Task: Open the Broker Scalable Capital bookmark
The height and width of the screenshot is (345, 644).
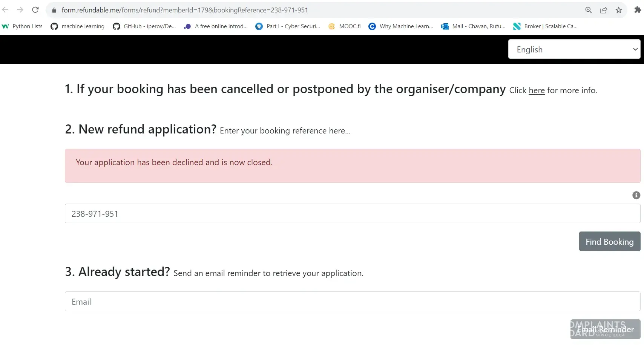Action: coord(545,26)
